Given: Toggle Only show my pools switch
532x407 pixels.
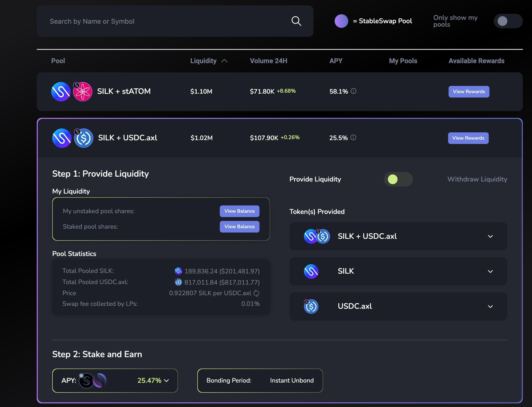Looking at the screenshot, I should pos(508,21).
